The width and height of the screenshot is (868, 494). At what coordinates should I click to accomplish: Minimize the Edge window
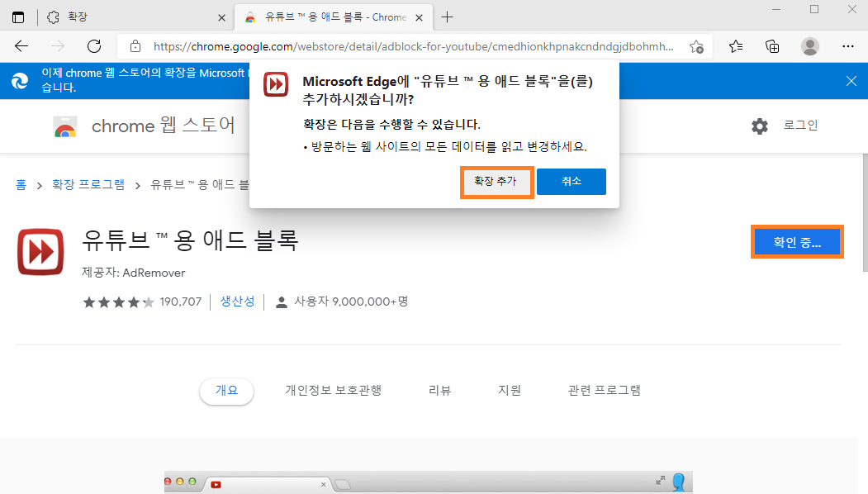[x=776, y=9]
